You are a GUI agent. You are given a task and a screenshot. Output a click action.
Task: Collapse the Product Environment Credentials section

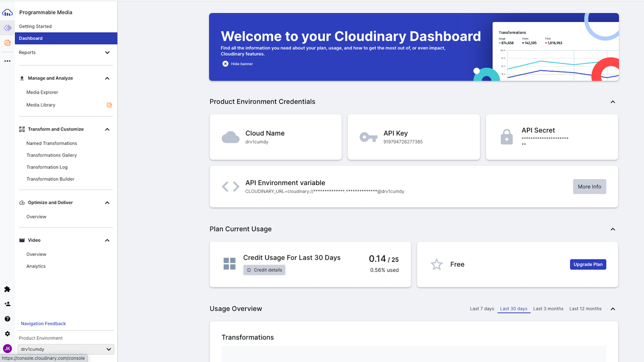click(613, 102)
